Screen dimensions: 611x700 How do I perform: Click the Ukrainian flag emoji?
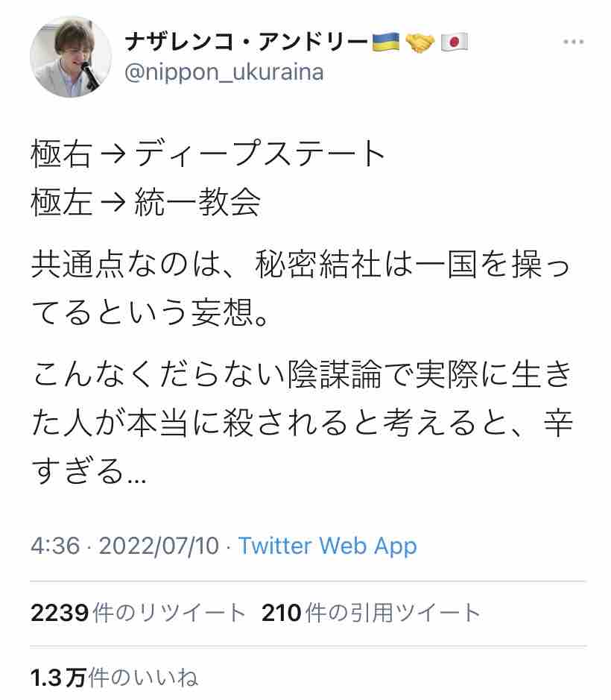(x=386, y=42)
